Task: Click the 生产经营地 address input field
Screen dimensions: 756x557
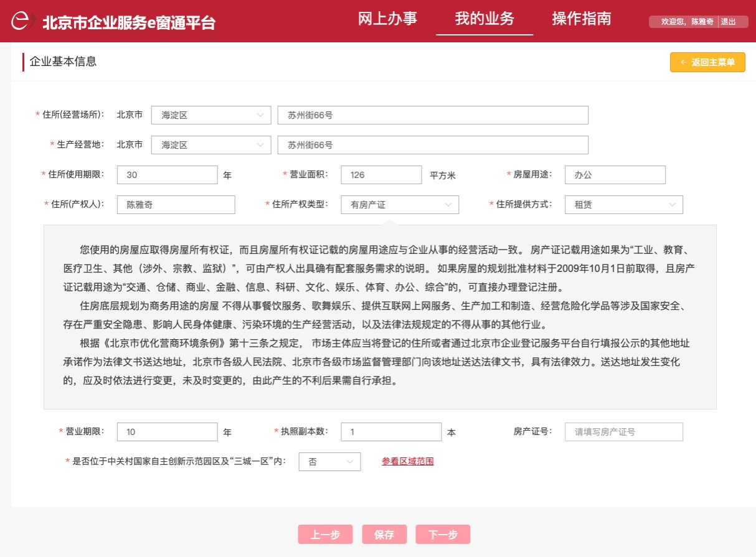Action: pos(432,145)
